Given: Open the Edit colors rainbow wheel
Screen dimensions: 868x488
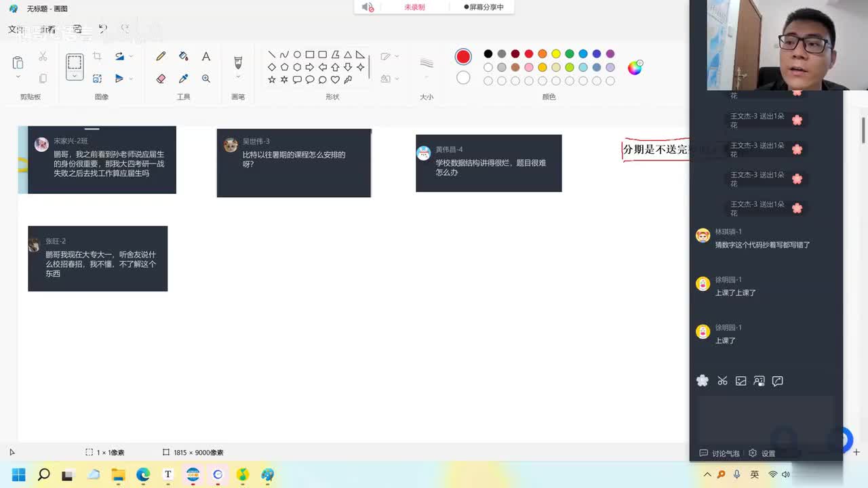Looking at the screenshot, I should [635, 67].
